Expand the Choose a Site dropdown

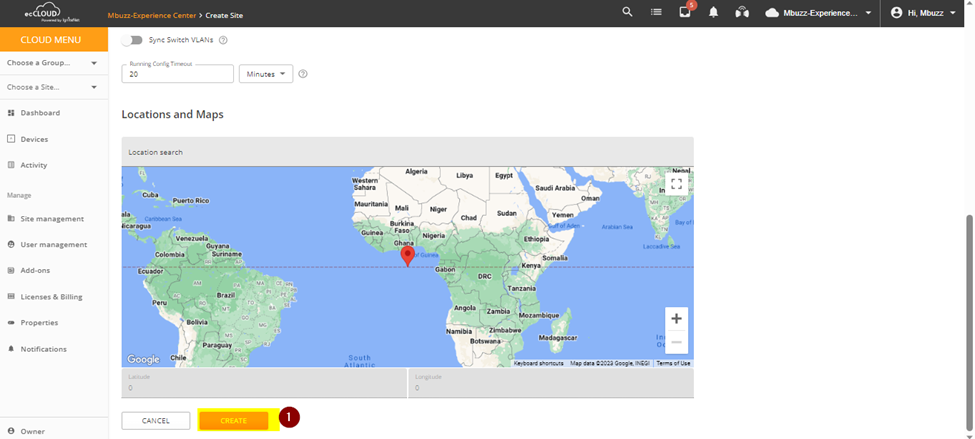click(x=53, y=87)
